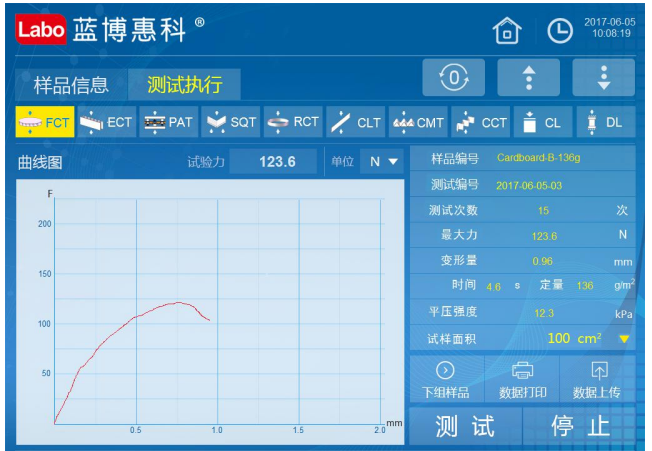
Task: Go to the home screen icon
Action: [507, 31]
